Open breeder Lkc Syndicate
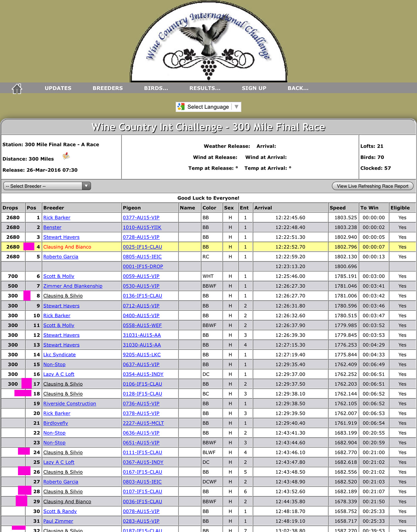The width and height of the screenshot is (417, 532). 59,355
